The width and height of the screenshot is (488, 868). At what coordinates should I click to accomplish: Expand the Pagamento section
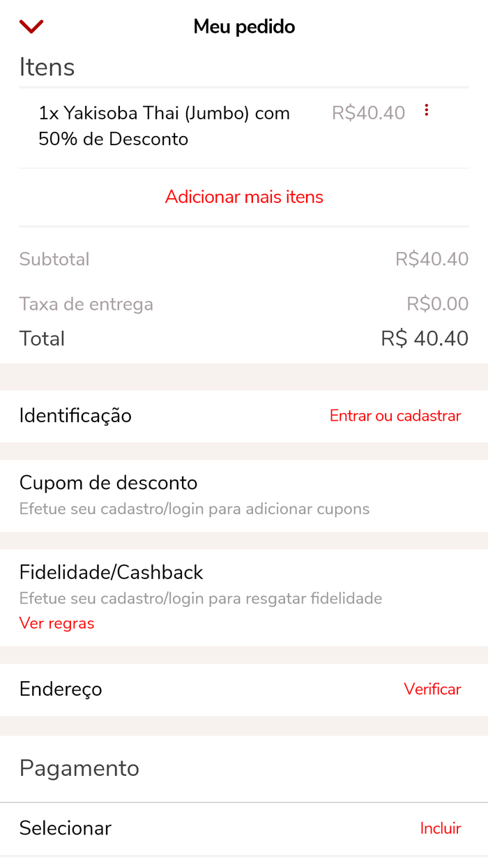click(79, 768)
